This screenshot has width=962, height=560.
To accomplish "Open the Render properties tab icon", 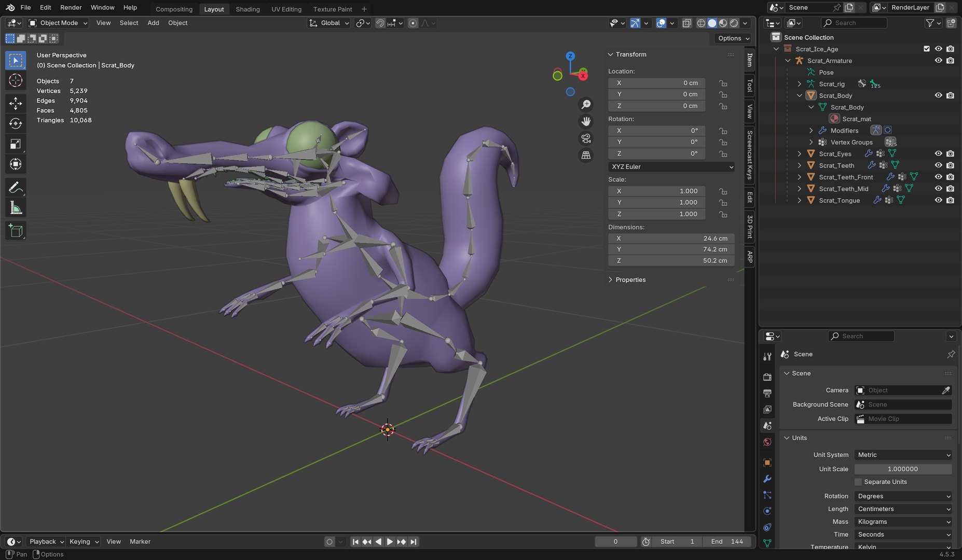I will (x=767, y=377).
